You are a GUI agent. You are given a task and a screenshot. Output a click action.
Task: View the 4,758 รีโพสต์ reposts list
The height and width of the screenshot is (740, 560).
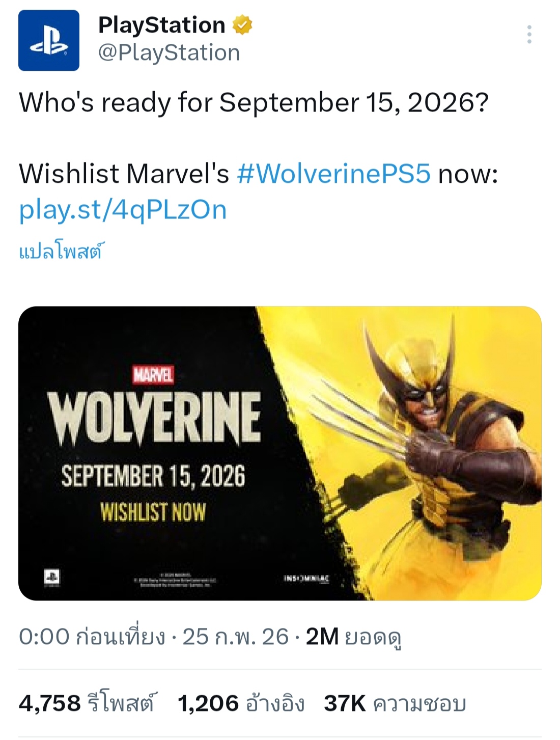pyautogui.click(x=88, y=703)
